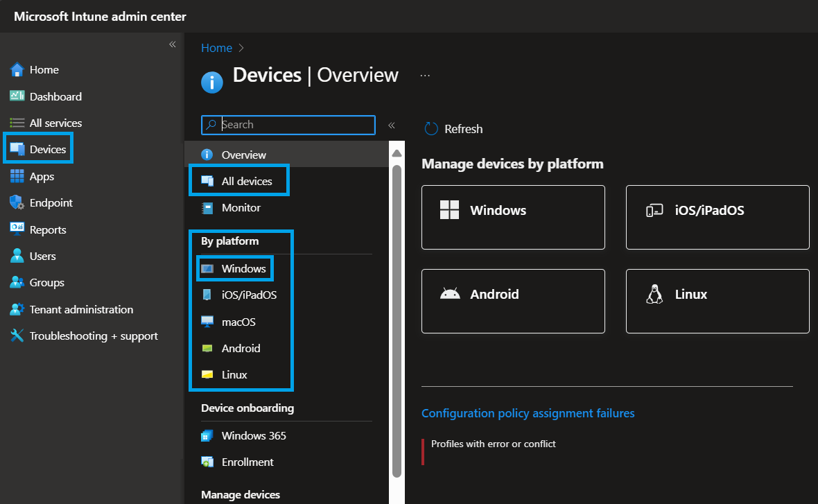The width and height of the screenshot is (818, 504).
Task: Click the Home icon in left navigation
Action: [17, 70]
